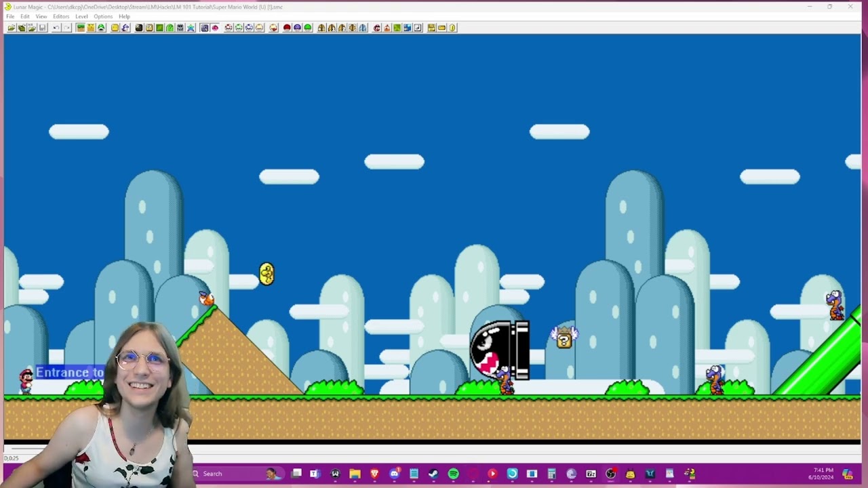Screen dimensions: 868x488
Task: Open the Edit menu
Action: [25, 16]
